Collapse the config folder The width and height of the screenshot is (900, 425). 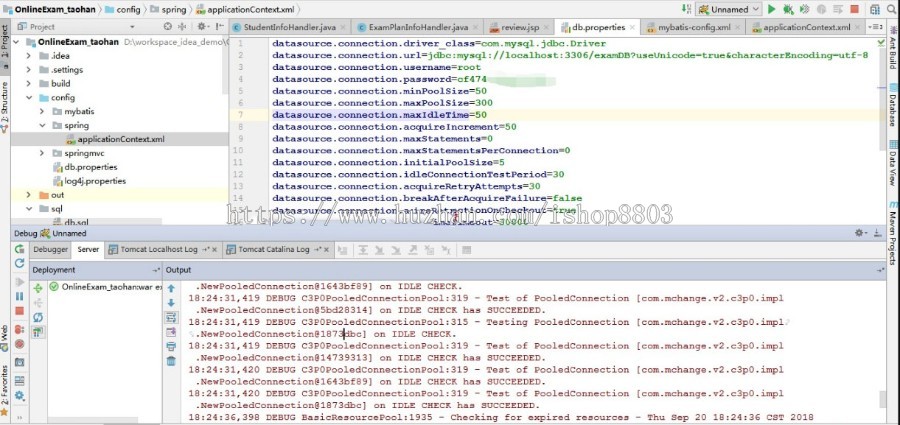pyautogui.click(x=28, y=98)
